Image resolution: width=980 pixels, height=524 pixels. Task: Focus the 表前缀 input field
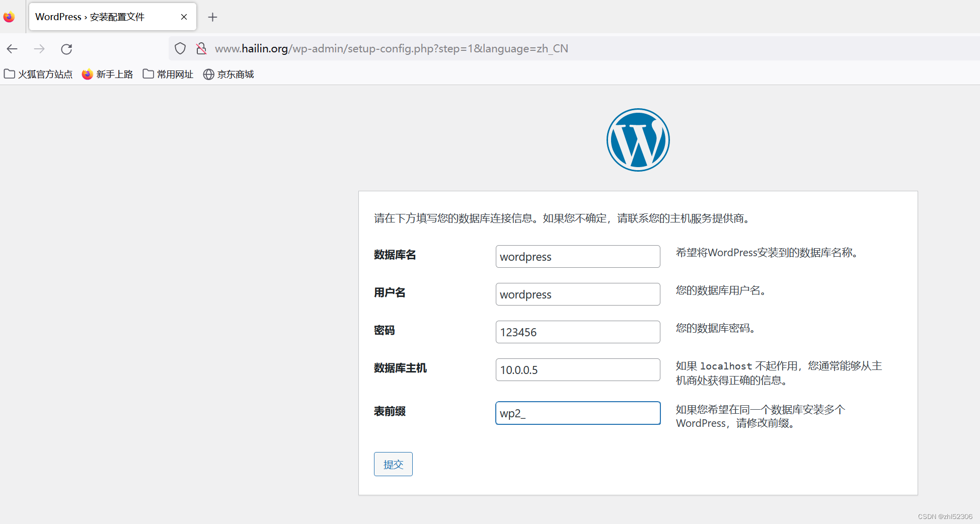578,413
